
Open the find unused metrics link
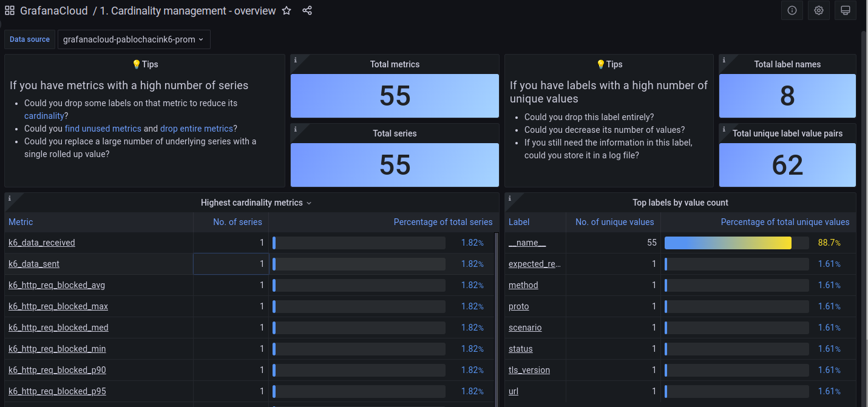[103, 128]
